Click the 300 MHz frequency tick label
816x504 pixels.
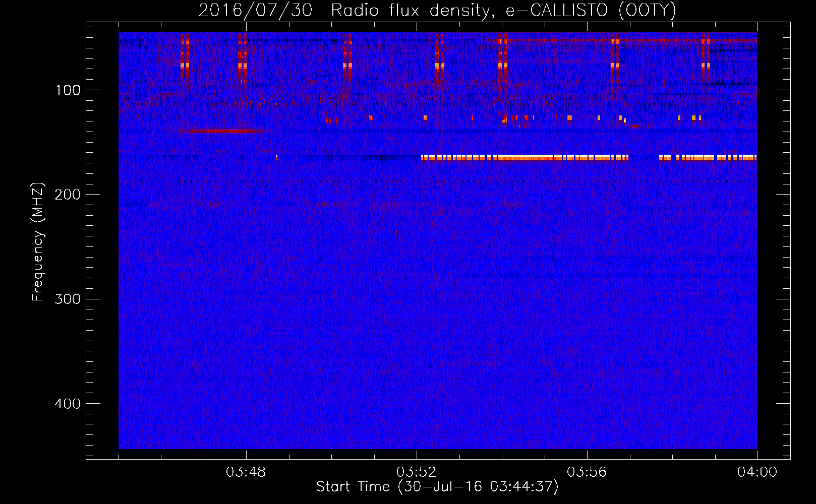[x=68, y=299]
